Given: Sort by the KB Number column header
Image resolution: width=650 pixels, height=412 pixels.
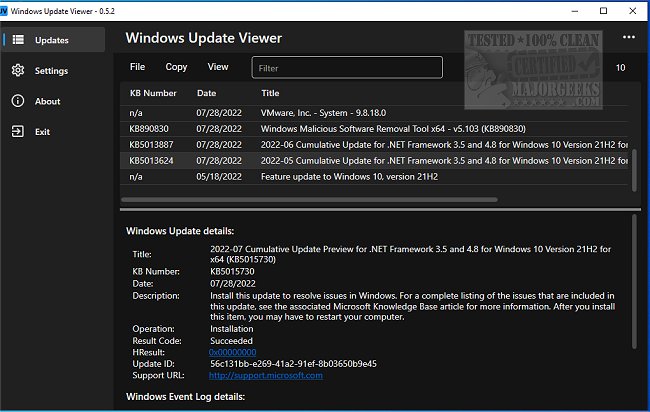Looking at the screenshot, I should tap(153, 93).
